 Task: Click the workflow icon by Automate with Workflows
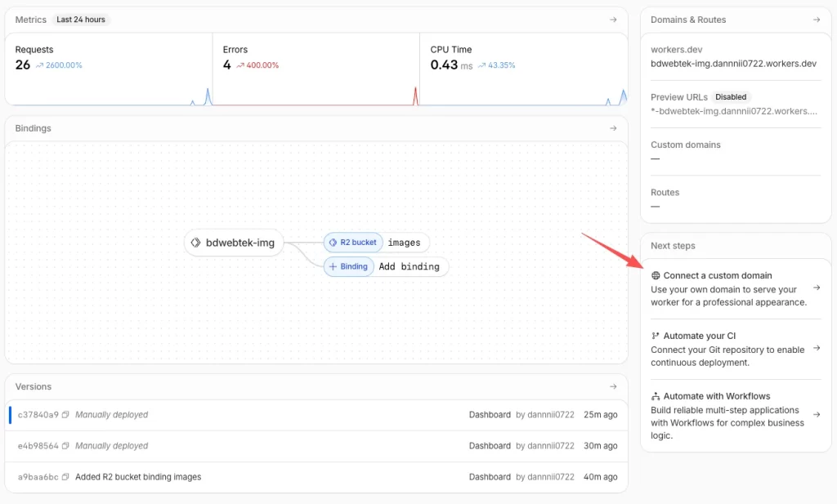click(656, 396)
